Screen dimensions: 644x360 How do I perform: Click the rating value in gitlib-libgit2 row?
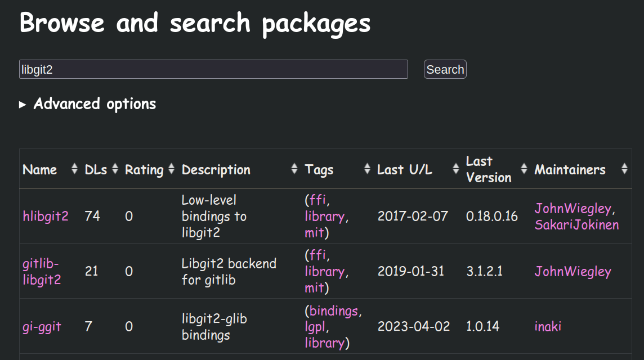(129, 271)
